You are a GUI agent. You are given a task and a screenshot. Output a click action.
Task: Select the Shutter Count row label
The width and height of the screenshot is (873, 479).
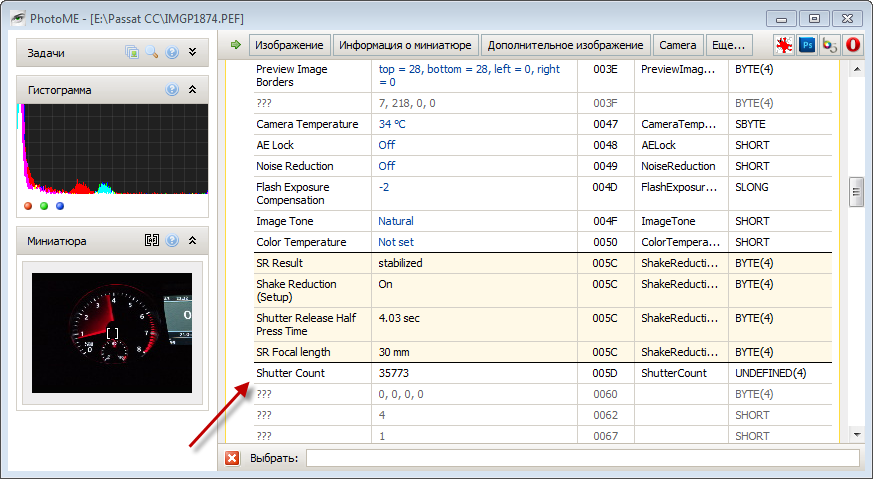(290, 373)
